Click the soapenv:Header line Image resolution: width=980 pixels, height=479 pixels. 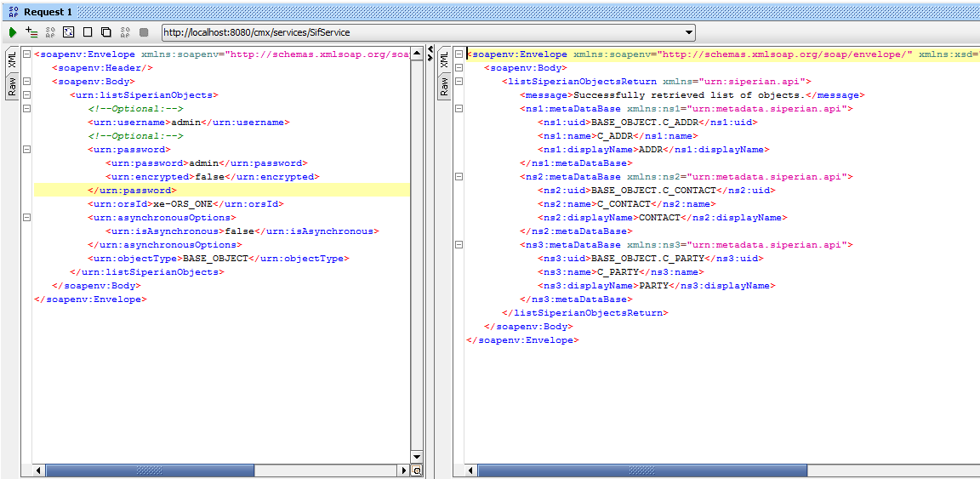pyautogui.click(x=102, y=68)
